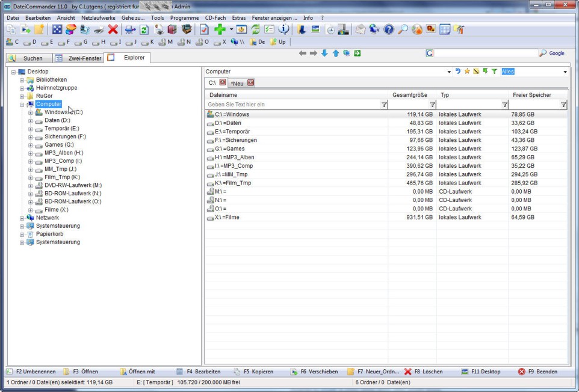Click the yellow star favorites icon
The image size is (579, 392).
(466, 72)
